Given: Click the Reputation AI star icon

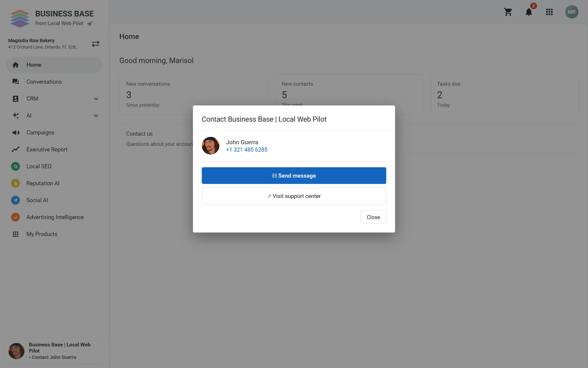Looking at the screenshot, I should (x=15, y=183).
